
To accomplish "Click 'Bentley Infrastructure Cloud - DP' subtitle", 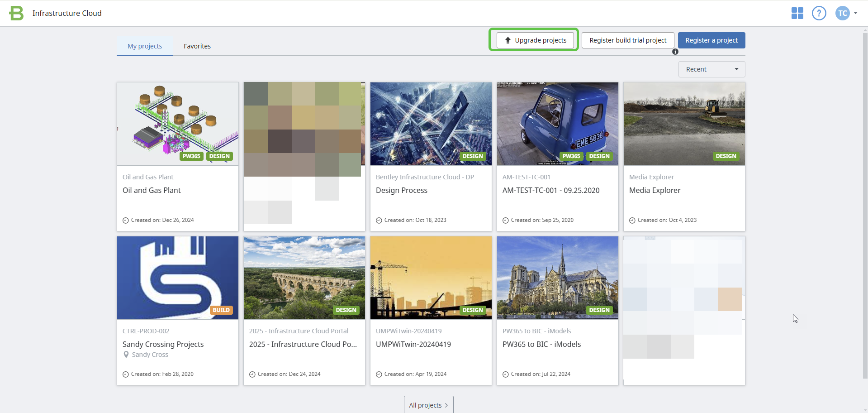I will point(425,177).
